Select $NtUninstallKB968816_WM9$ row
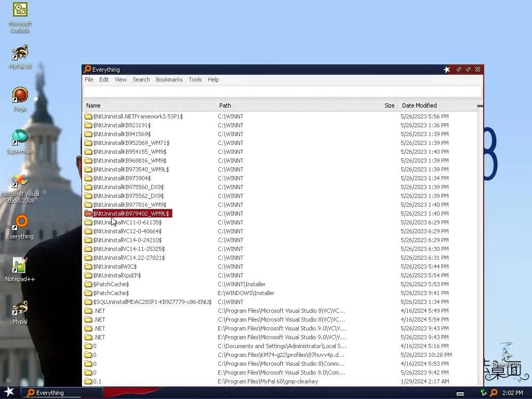 click(x=280, y=161)
